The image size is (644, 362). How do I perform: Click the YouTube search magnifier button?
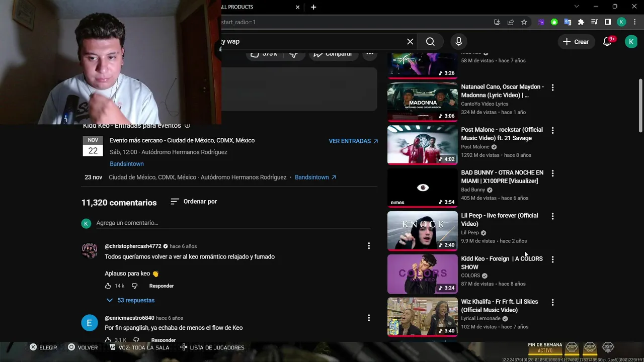coord(430,42)
